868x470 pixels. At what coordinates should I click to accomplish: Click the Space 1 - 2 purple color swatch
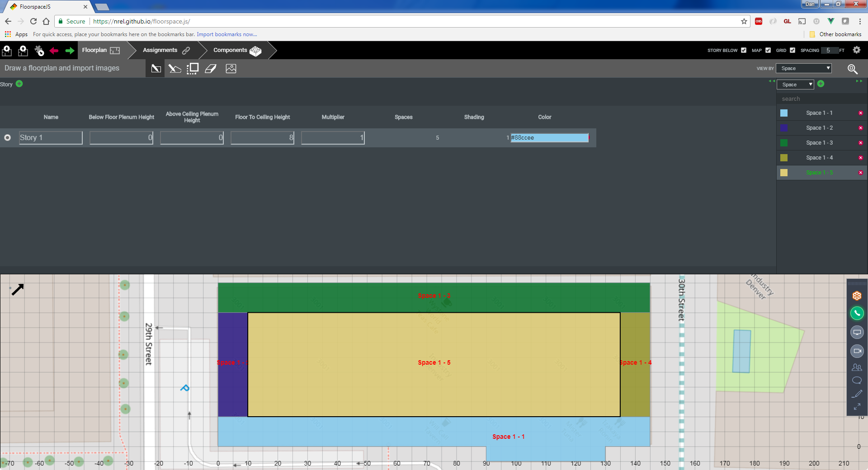tap(784, 128)
